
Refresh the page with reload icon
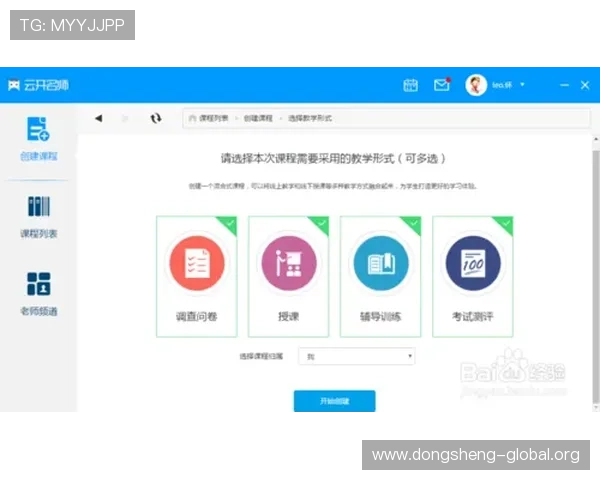tap(155, 118)
